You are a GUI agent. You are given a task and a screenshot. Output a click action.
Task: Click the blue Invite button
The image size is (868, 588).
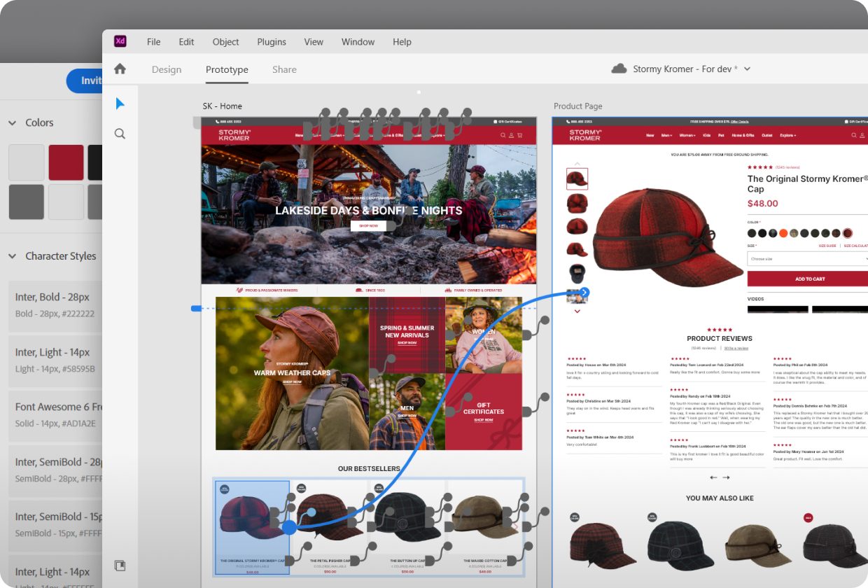[85, 80]
